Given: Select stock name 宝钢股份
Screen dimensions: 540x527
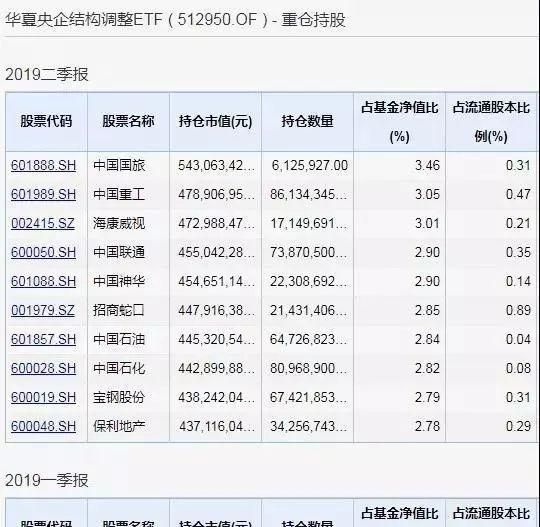Looking at the screenshot, I should [x=119, y=397].
